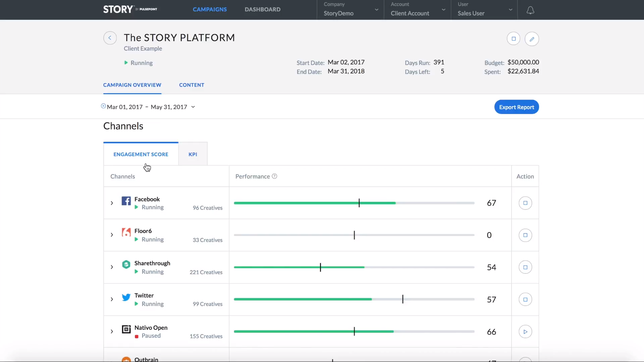Open the notifications bell icon

[x=530, y=10]
